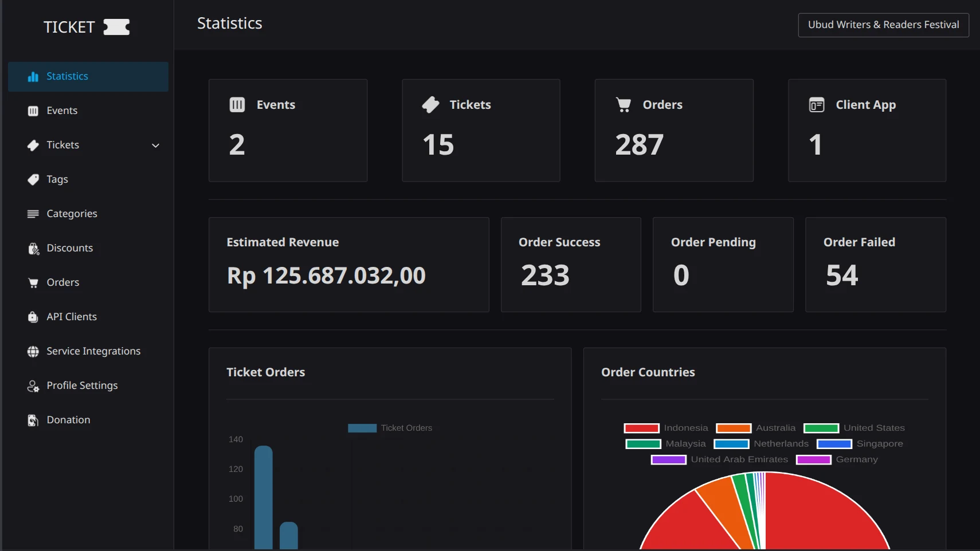Open the Ubud Writers & Readers Festival selector
The image size is (980, 551).
click(x=883, y=25)
